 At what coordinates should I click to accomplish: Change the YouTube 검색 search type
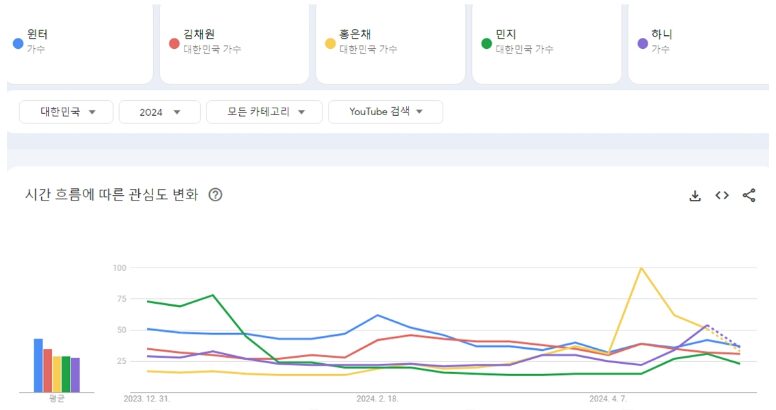tap(385, 112)
